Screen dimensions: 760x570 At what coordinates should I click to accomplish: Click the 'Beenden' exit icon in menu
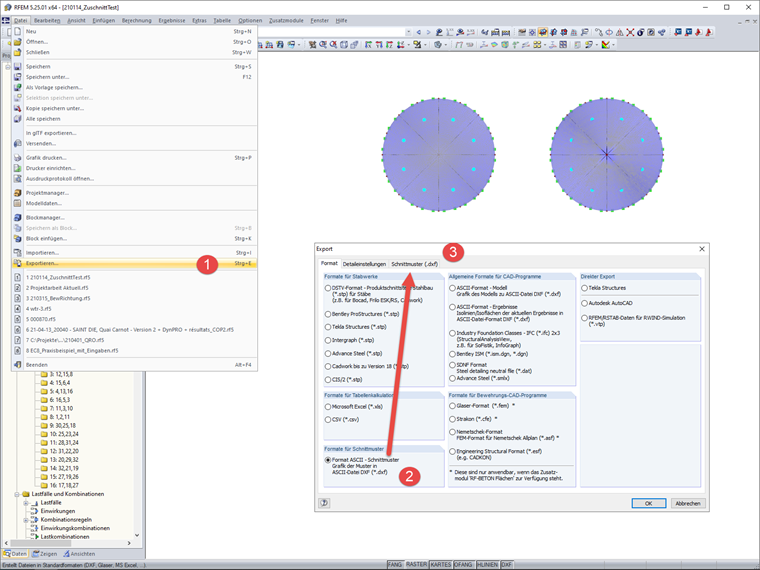(17, 364)
